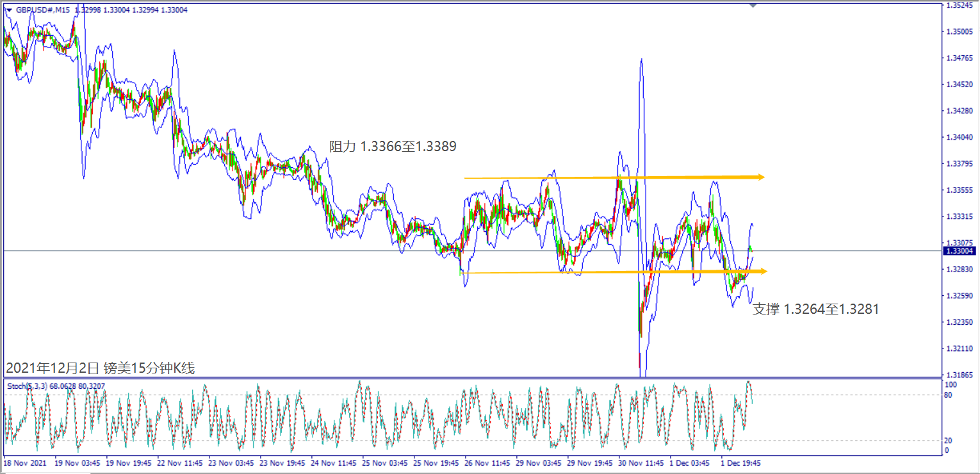Click the resistance label 阻力 1.3366至1.3389
This screenshot has height=474, width=980.
coord(393,147)
